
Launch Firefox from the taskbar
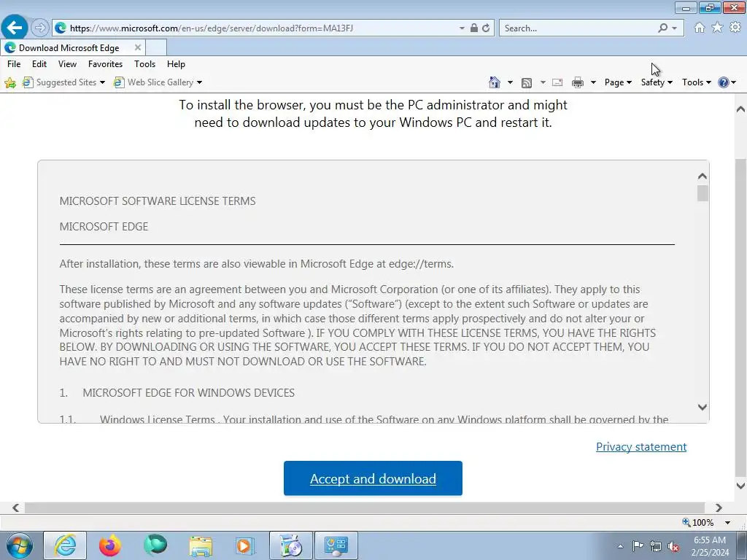click(109, 545)
